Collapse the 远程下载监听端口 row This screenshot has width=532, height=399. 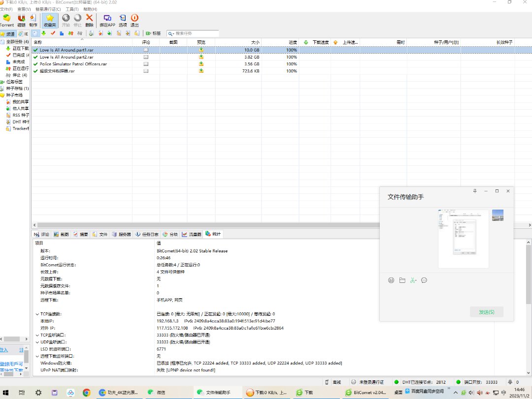(x=37, y=356)
